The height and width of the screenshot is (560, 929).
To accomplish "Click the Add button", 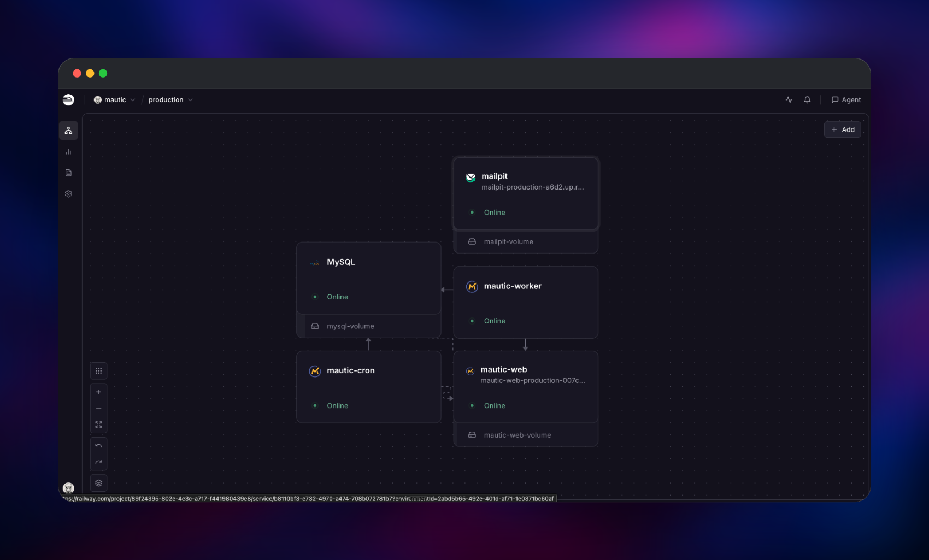I will click(843, 129).
